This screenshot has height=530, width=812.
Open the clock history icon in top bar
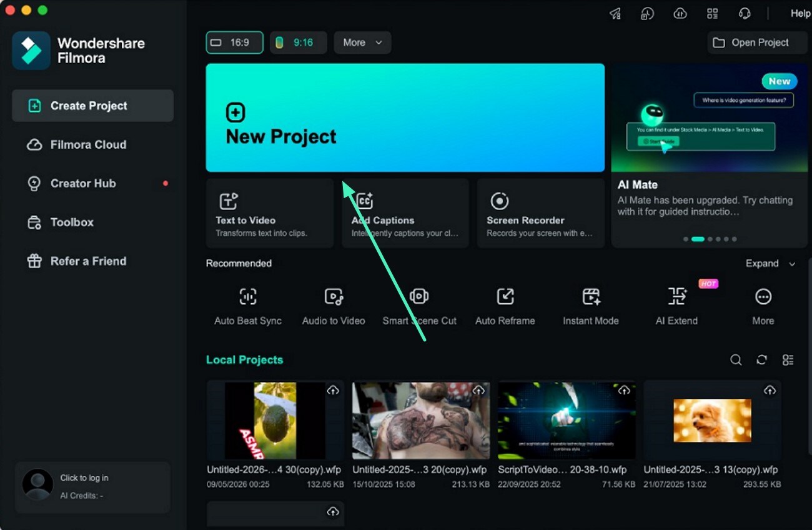click(648, 14)
